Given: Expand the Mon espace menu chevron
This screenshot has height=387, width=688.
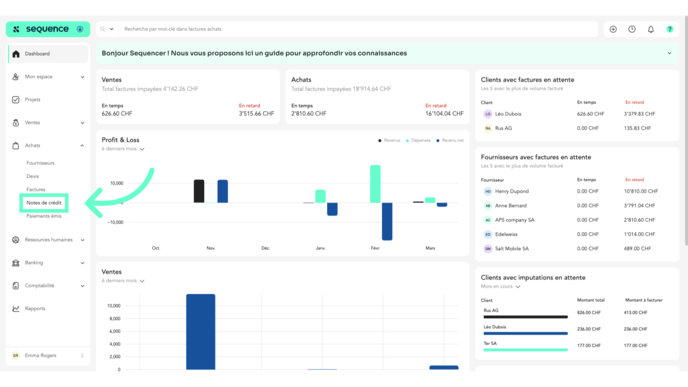Looking at the screenshot, I should click(82, 77).
